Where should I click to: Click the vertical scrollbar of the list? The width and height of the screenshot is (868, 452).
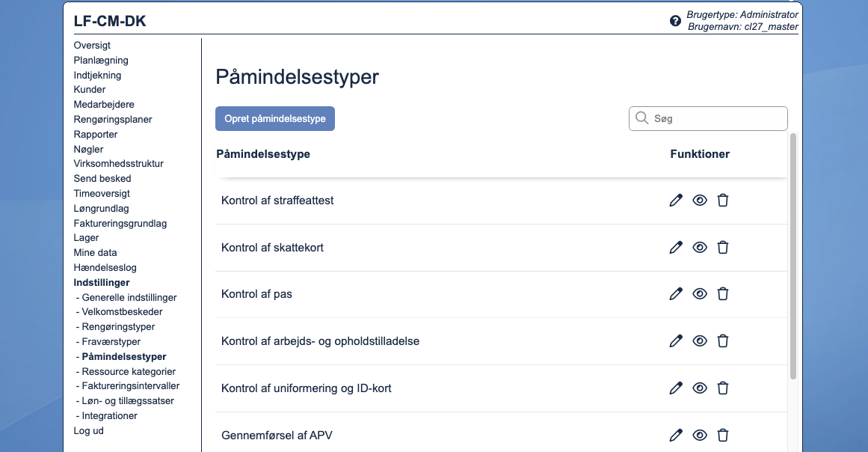792,254
